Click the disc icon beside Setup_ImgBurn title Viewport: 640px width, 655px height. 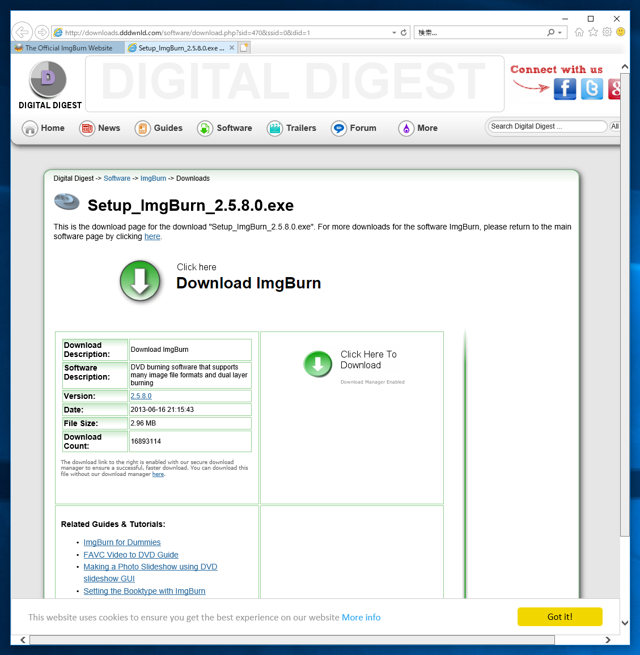67,202
